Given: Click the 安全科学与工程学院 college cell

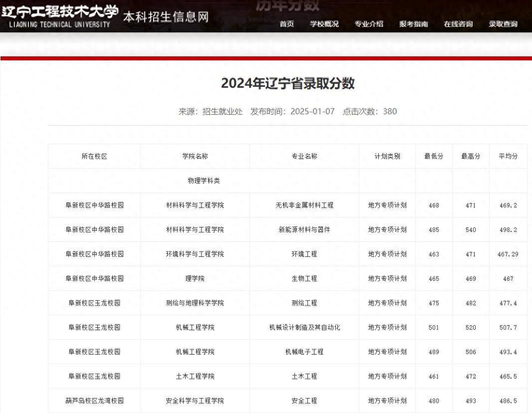Looking at the screenshot, I should coord(195,401).
